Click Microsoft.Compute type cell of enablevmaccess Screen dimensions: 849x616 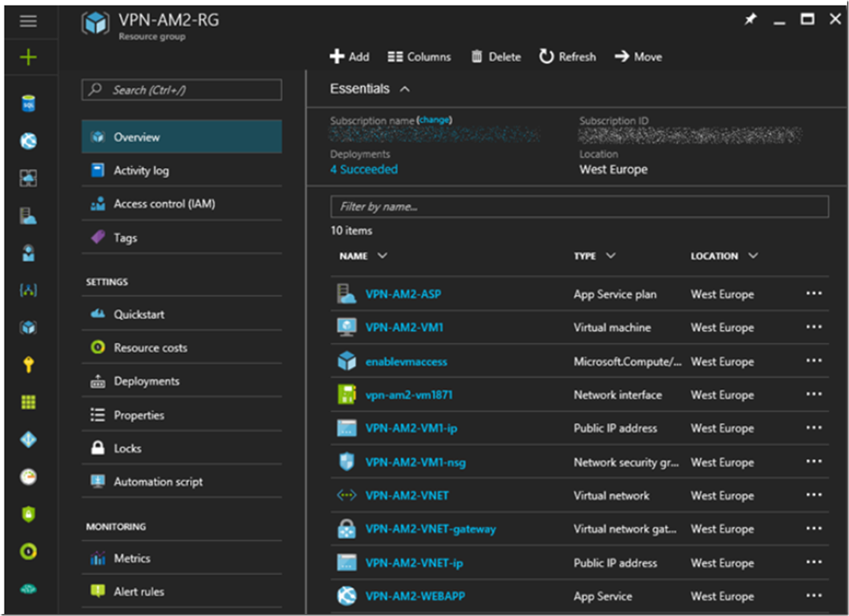[x=627, y=362]
